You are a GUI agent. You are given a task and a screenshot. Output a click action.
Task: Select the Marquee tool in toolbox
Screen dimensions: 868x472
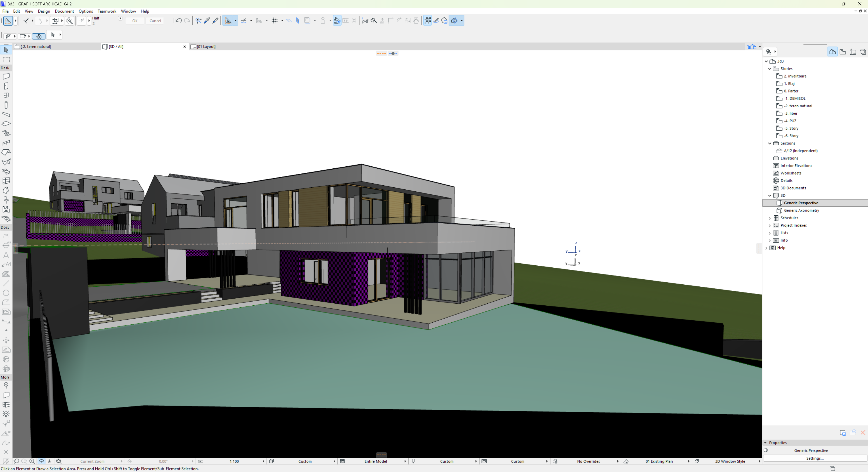pyautogui.click(x=6, y=60)
